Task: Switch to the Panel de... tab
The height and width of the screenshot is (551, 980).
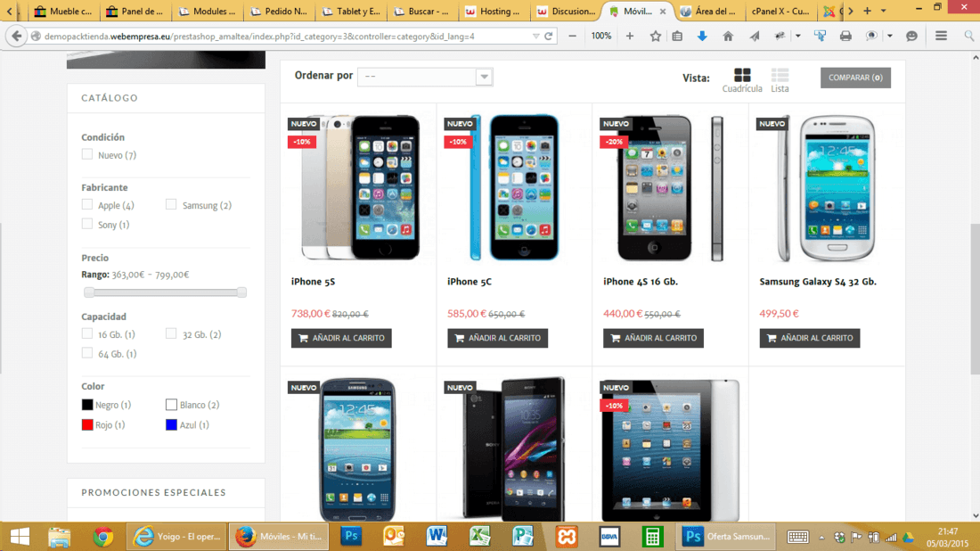Action: [x=135, y=11]
